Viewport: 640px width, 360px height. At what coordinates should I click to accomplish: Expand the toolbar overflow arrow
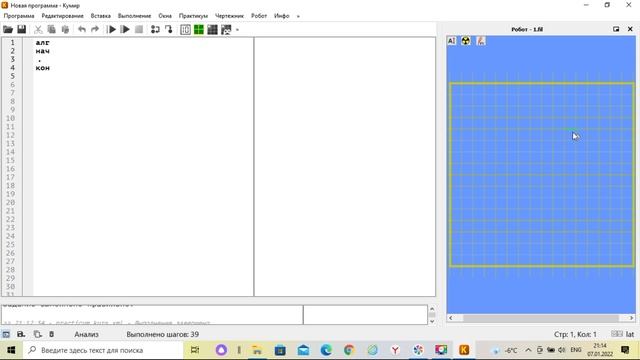pos(237,30)
